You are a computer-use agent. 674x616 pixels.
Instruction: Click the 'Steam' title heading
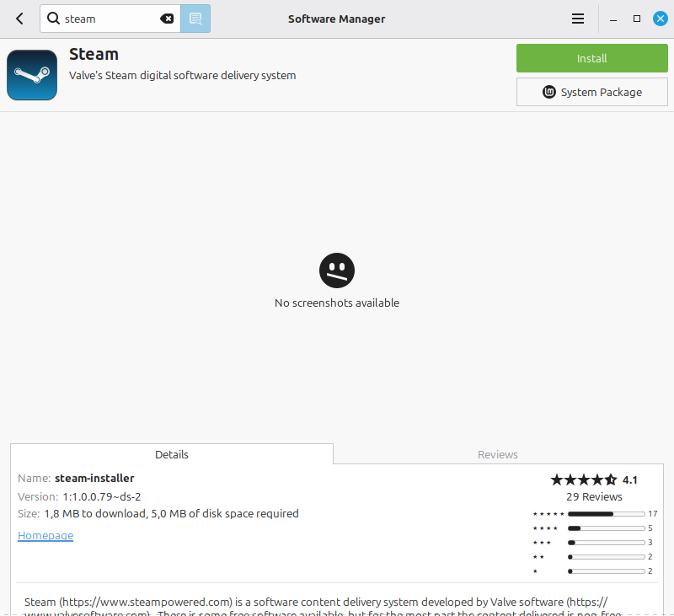(94, 54)
